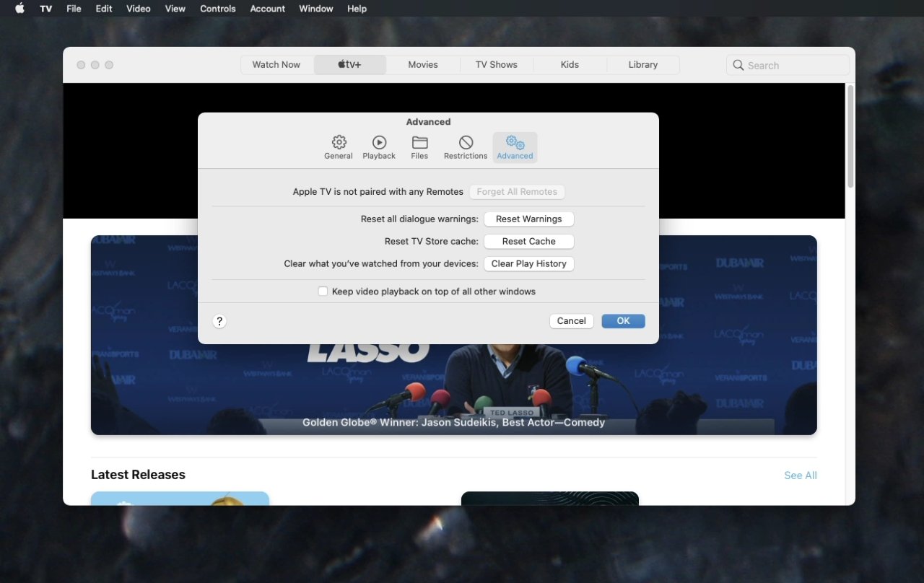Click Forget All Remotes button
Screen dimensions: 924x583
[517, 192]
